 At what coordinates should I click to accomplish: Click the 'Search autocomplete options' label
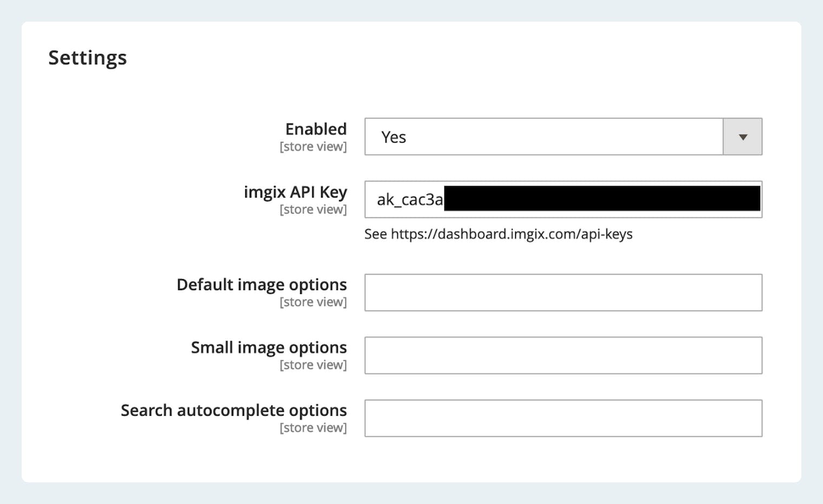coord(233,410)
